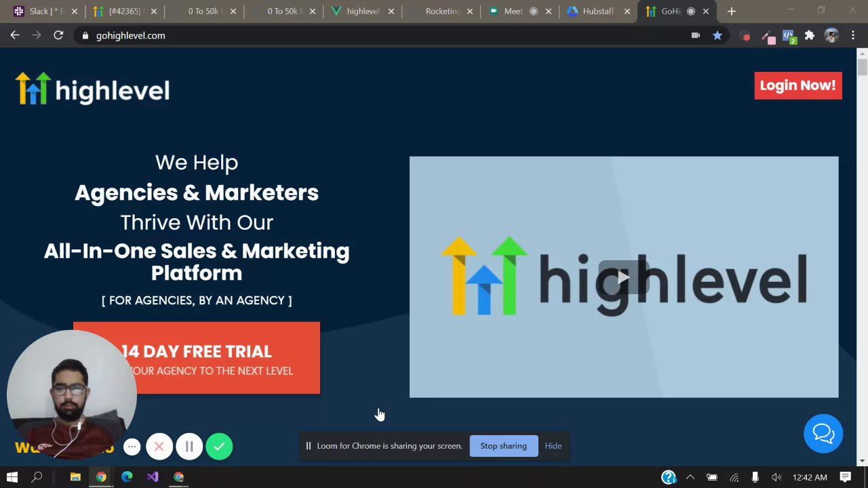This screenshot has height=488, width=868.
Task: Pause the Loom recording
Action: click(189, 447)
